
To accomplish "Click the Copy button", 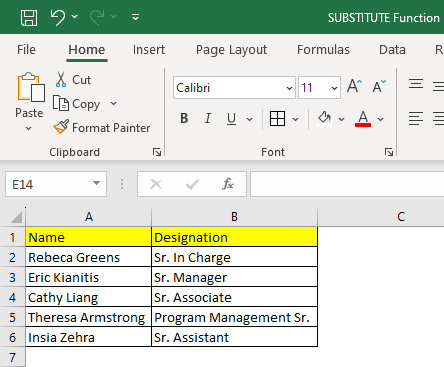I will [x=77, y=104].
